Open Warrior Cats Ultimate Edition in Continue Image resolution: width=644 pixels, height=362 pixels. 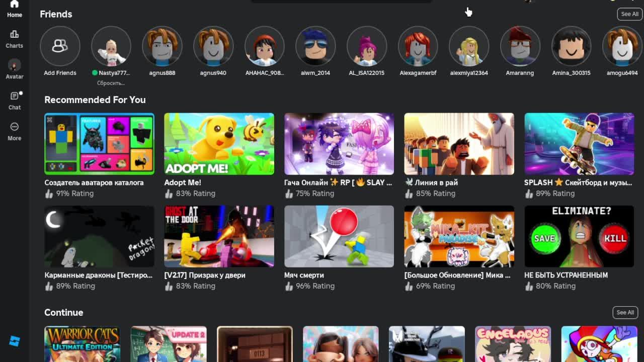coord(82,344)
